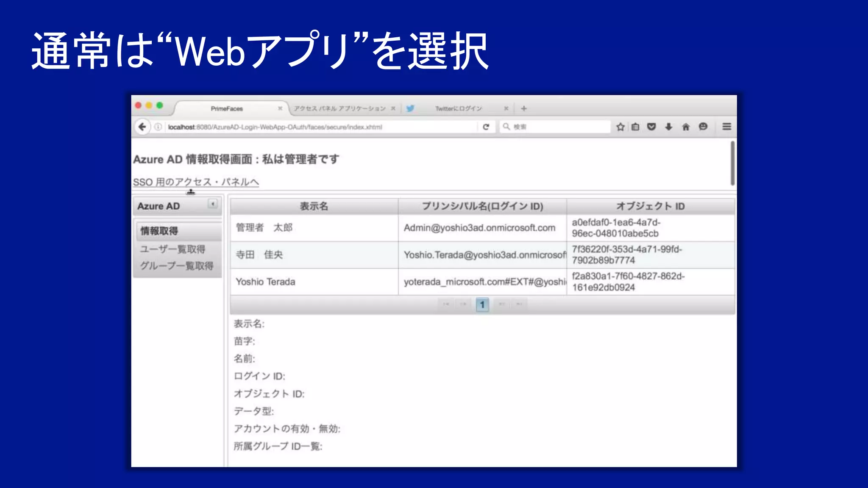The height and width of the screenshot is (488, 868).
Task: Reload the page with refresh icon
Action: (x=486, y=127)
